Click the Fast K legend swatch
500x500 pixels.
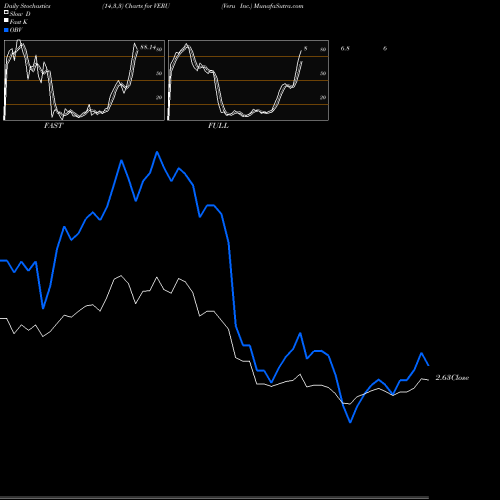(x=6, y=21)
